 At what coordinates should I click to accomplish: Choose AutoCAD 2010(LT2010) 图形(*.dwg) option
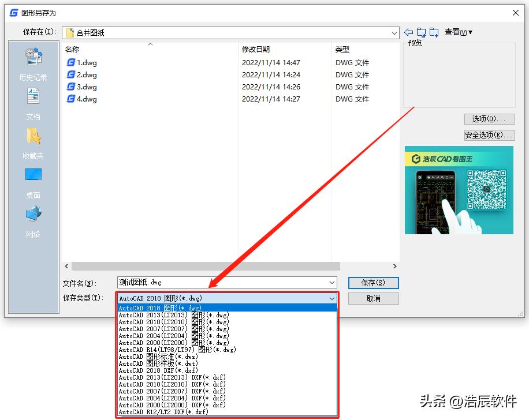[228, 322]
